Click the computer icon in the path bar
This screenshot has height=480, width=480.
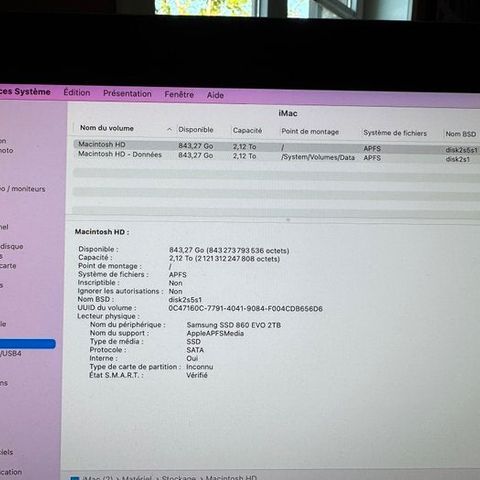pos(75,478)
